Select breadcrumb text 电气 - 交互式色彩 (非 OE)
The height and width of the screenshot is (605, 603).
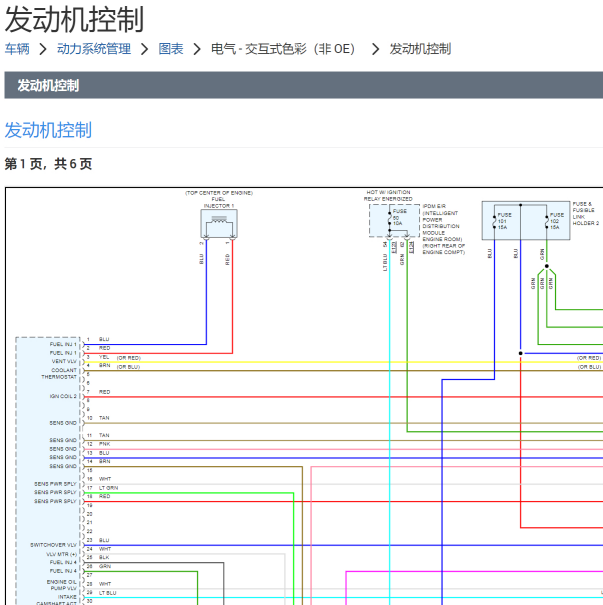tap(283, 49)
